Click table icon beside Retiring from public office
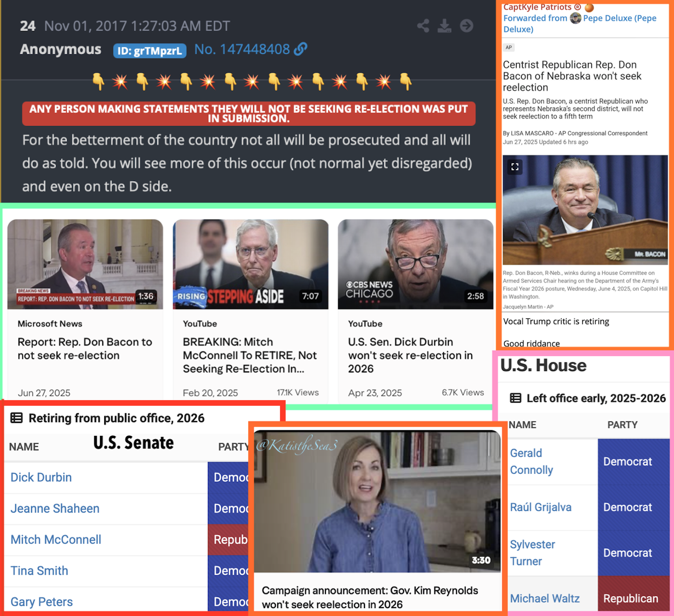 click(x=17, y=418)
